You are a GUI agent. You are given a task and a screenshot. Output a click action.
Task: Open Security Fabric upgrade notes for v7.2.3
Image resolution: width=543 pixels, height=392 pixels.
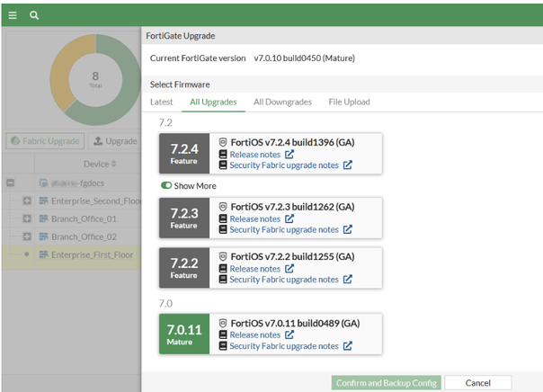click(x=284, y=229)
